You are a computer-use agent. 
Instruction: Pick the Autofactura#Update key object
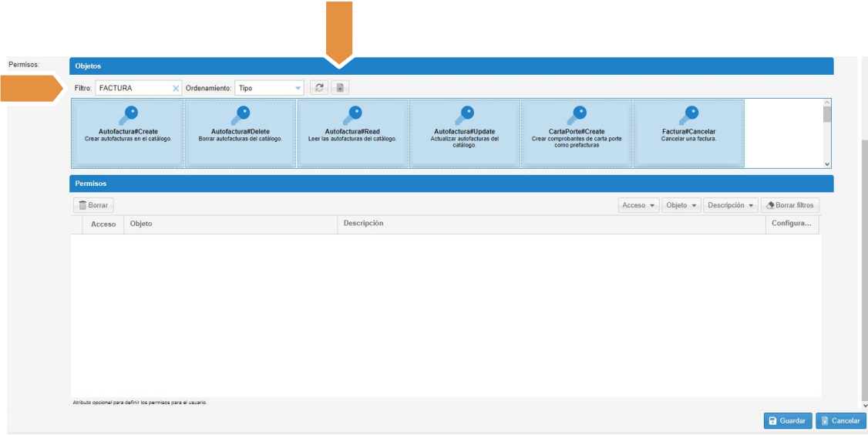click(464, 133)
